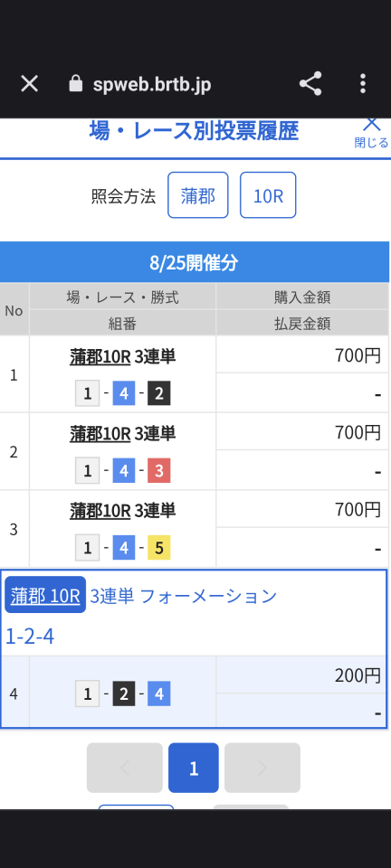
Task: Close the browser tab with the X icon
Action: coord(29,84)
